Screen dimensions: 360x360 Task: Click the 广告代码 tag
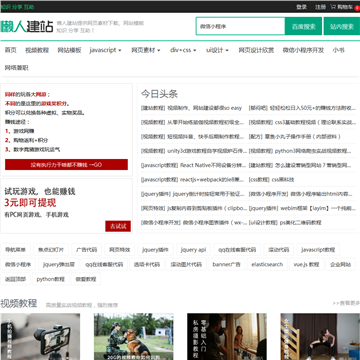coord(86,250)
